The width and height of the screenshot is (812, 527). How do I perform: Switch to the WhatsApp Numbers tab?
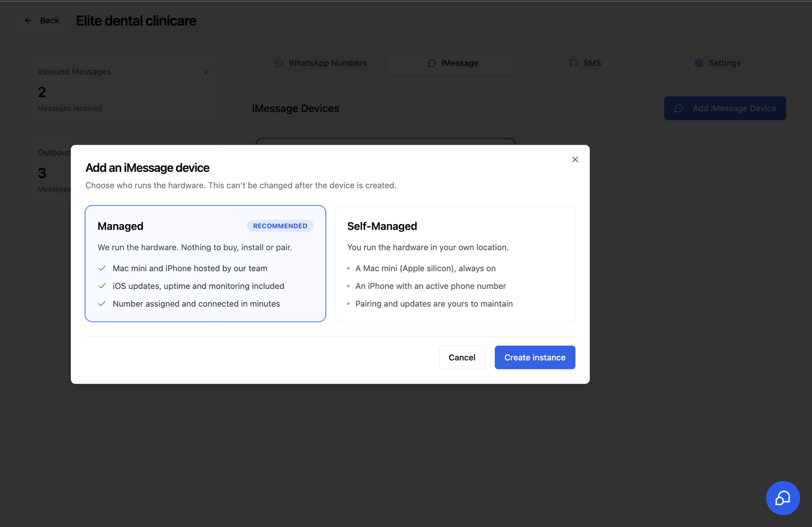point(320,63)
